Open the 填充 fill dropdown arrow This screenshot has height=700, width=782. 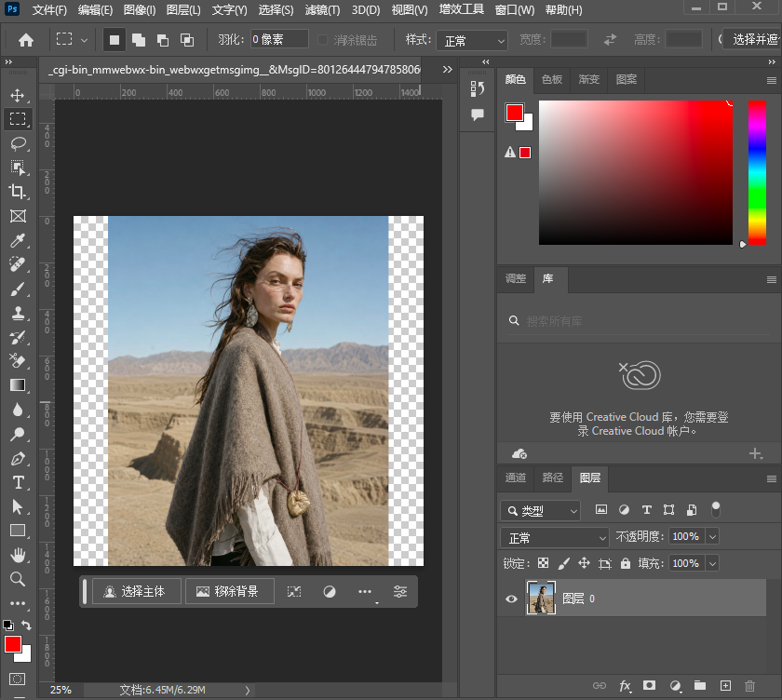(713, 563)
